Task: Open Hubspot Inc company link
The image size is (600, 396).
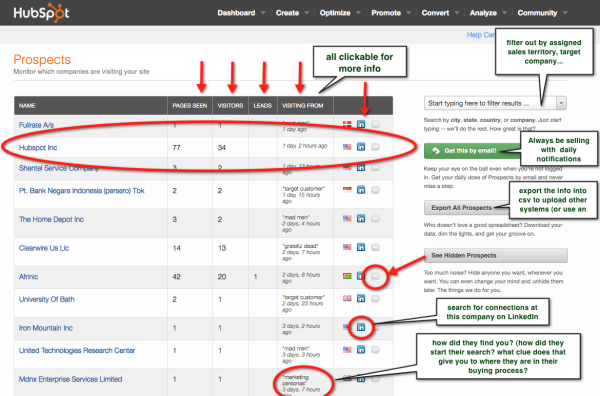Action: (38, 147)
